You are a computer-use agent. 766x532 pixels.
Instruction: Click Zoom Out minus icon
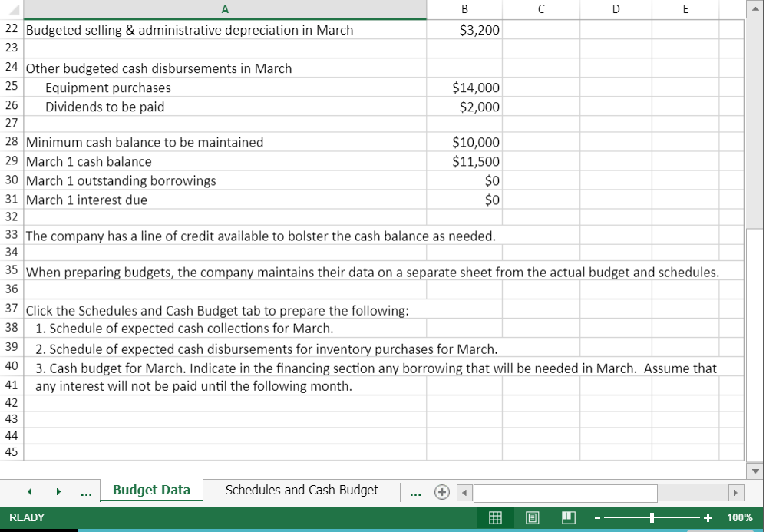pos(596,517)
